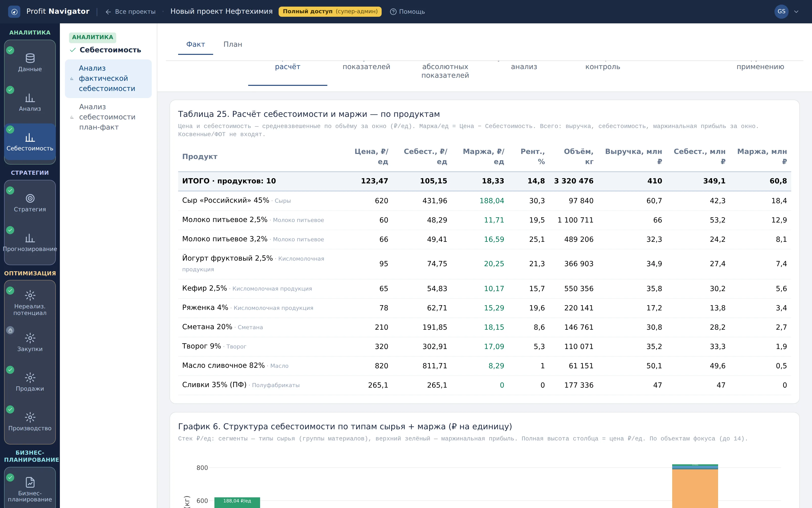Screen dimensions: 812x508
Task: Open the Прогнозирование chart icon
Action: click(x=30, y=238)
